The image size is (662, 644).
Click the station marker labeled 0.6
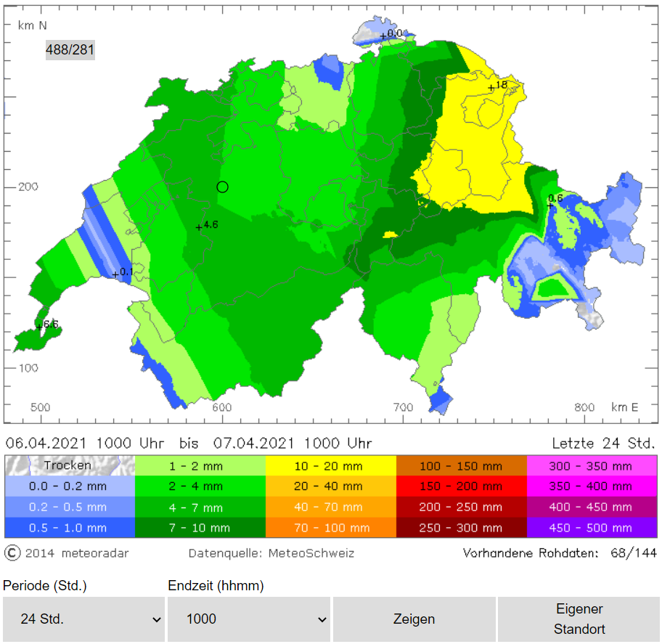[550, 205]
